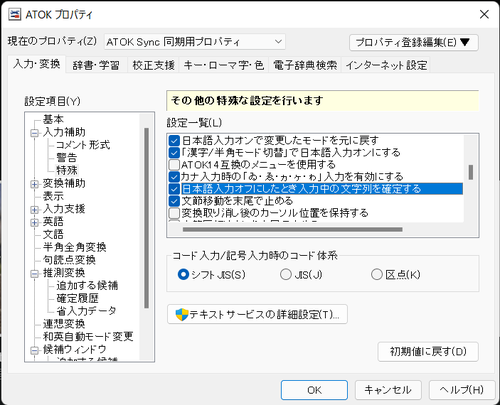500x405 pixels.
Task: Expand the 英語 tree node
Action: 34,222
